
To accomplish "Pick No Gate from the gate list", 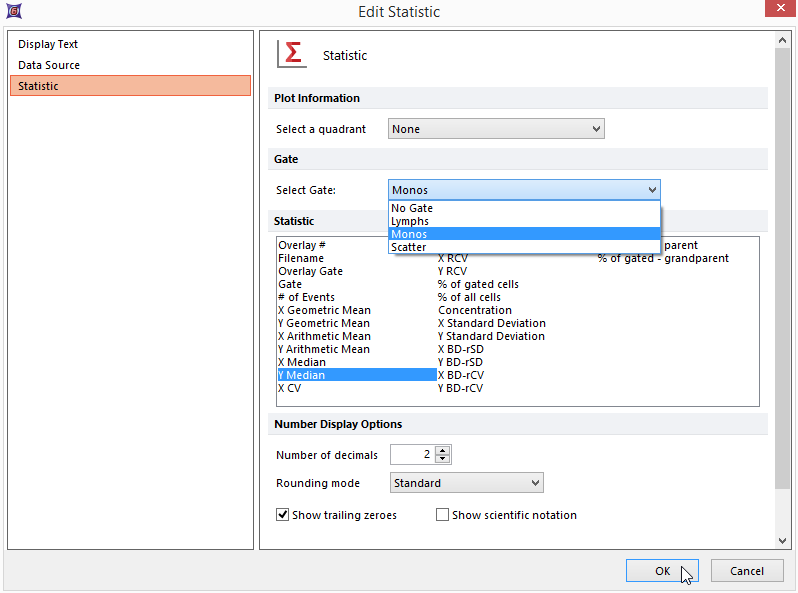I will pos(412,208).
